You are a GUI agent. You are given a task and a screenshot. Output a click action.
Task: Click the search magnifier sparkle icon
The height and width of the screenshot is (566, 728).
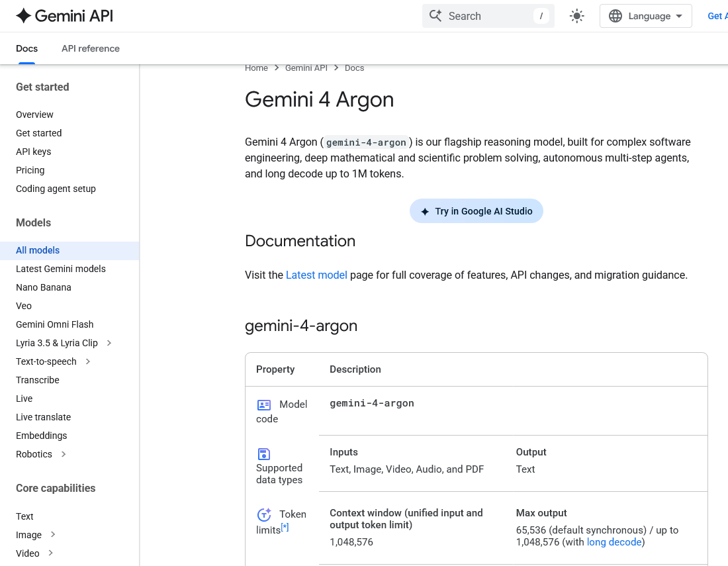[435, 16]
